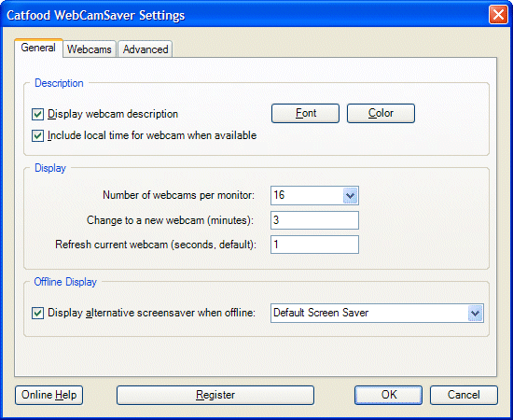Switch to the Webcams tab
This screenshot has height=420, width=513.
pos(90,49)
